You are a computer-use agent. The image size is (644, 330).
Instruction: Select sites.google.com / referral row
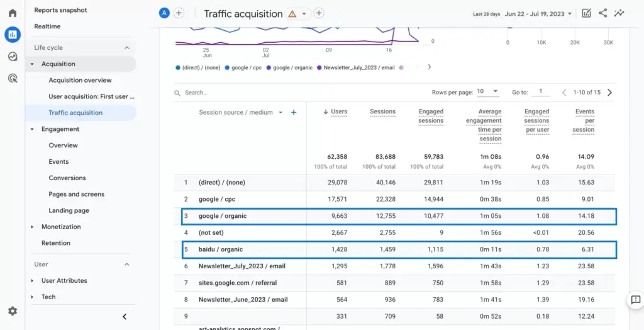pyautogui.click(x=394, y=283)
